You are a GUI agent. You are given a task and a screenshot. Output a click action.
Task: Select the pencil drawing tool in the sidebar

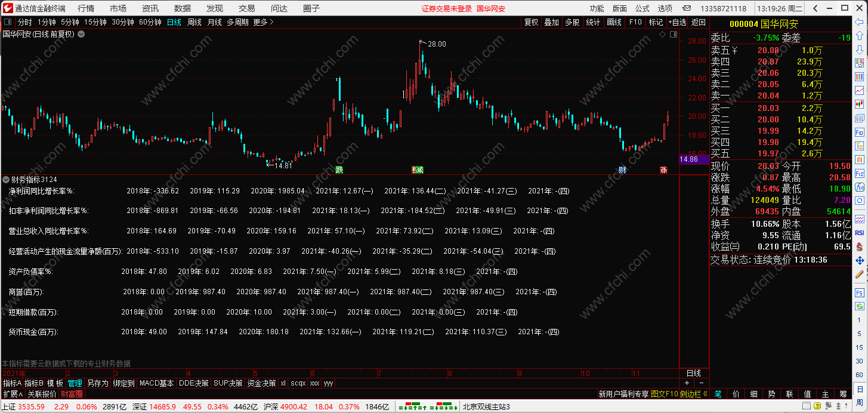860,275
